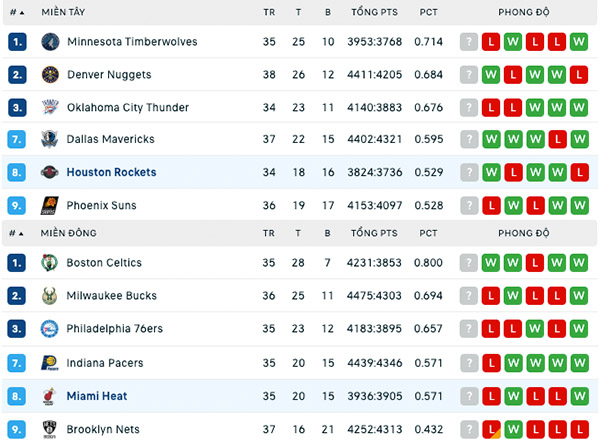Click the Denver Nuggets team logo

[x=50, y=75]
